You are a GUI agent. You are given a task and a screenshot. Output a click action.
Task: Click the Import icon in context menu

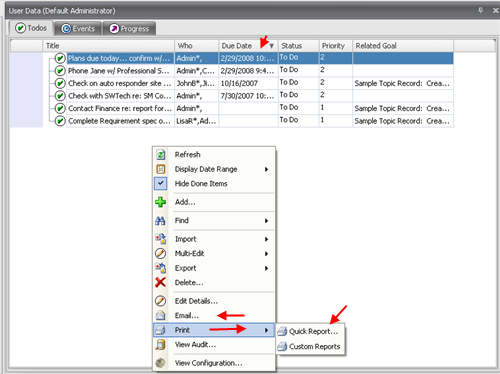pyautogui.click(x=161, y=239)
